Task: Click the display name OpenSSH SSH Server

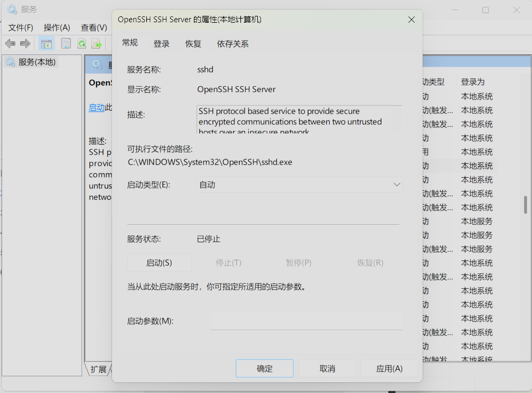Action: (237, 89)
